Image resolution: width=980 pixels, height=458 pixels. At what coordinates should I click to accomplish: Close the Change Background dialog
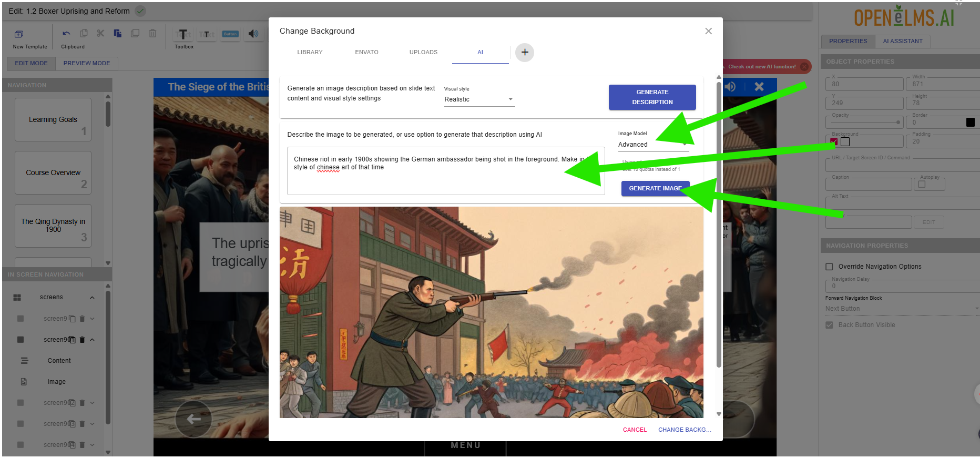(x=709, y=31)
